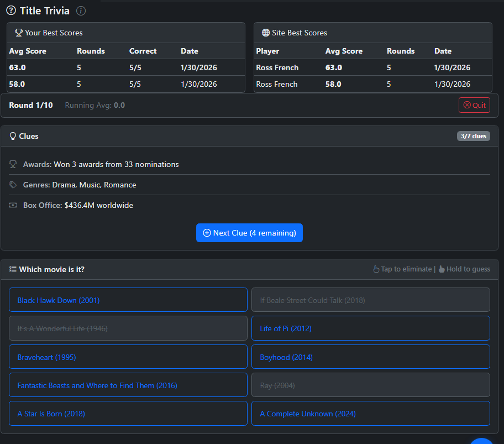This screenshot has width=504, height=444.
Task: Click the trophy icon in Your Best Scores
Action: click(18, 33)
